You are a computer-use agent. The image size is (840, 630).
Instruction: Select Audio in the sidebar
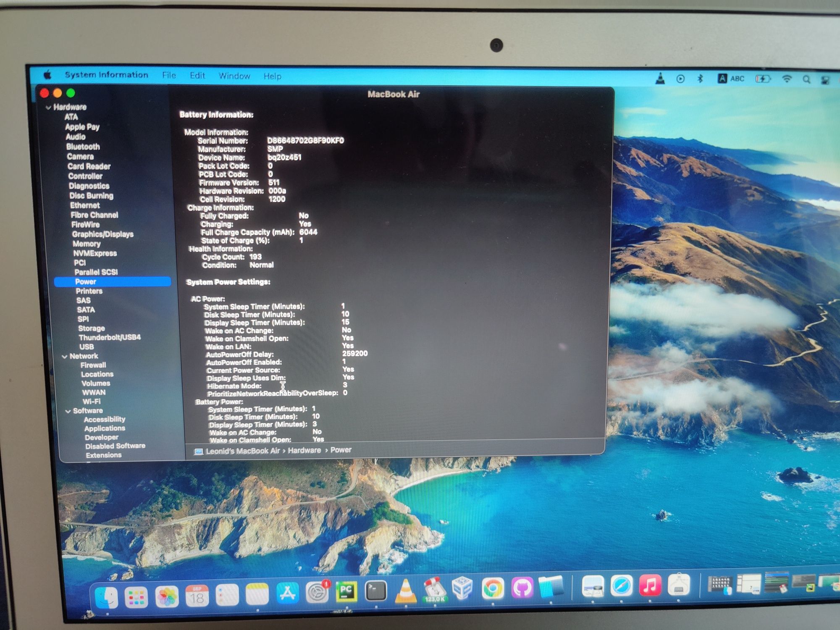(x=76, y=136)
